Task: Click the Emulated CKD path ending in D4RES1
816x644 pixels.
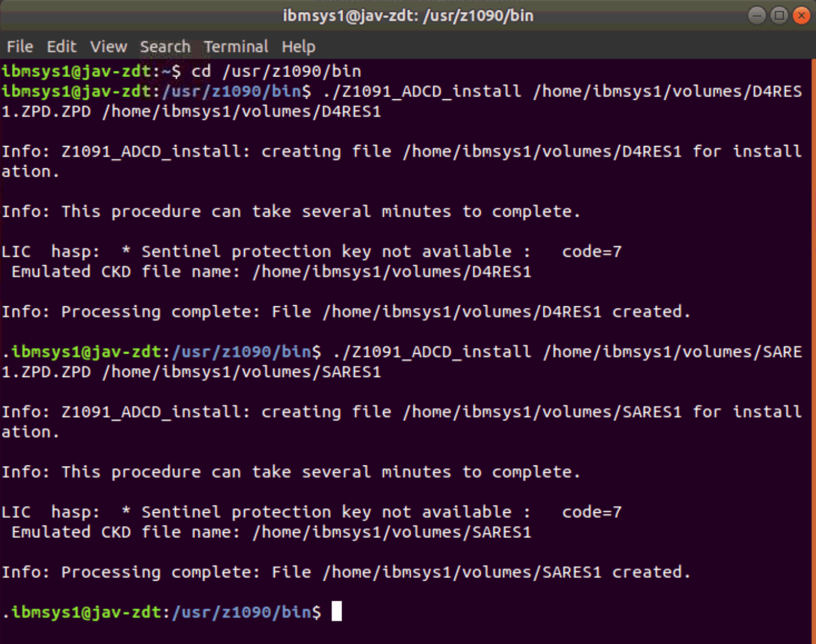Action: tap(392, 272)
